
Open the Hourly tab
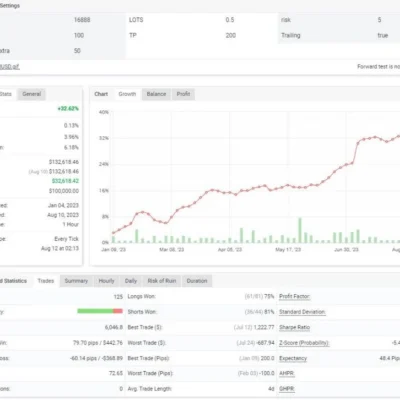(106, 281)
